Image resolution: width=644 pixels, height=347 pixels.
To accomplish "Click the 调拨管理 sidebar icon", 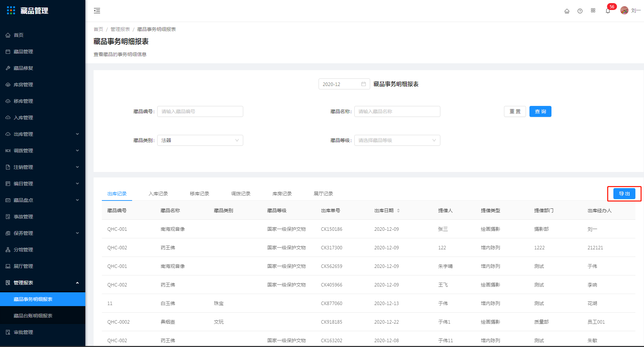I will (x=8, y=151).
